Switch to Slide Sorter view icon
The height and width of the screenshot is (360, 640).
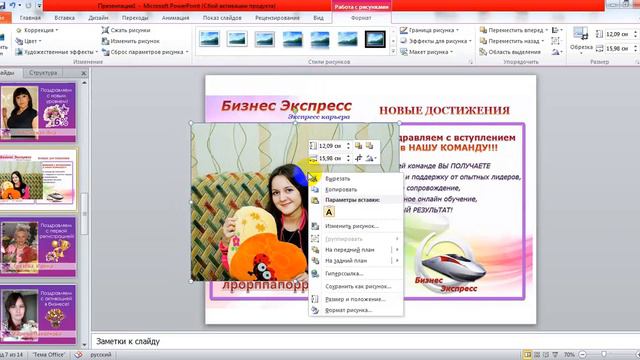(x=537, y=355)
